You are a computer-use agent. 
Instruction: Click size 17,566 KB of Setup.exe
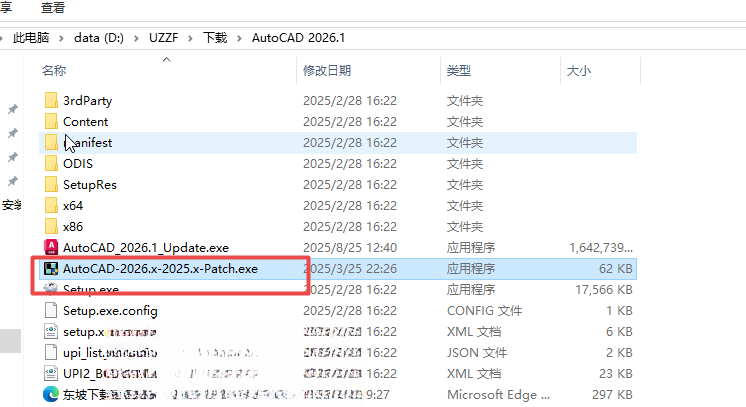tap(604, 289)
